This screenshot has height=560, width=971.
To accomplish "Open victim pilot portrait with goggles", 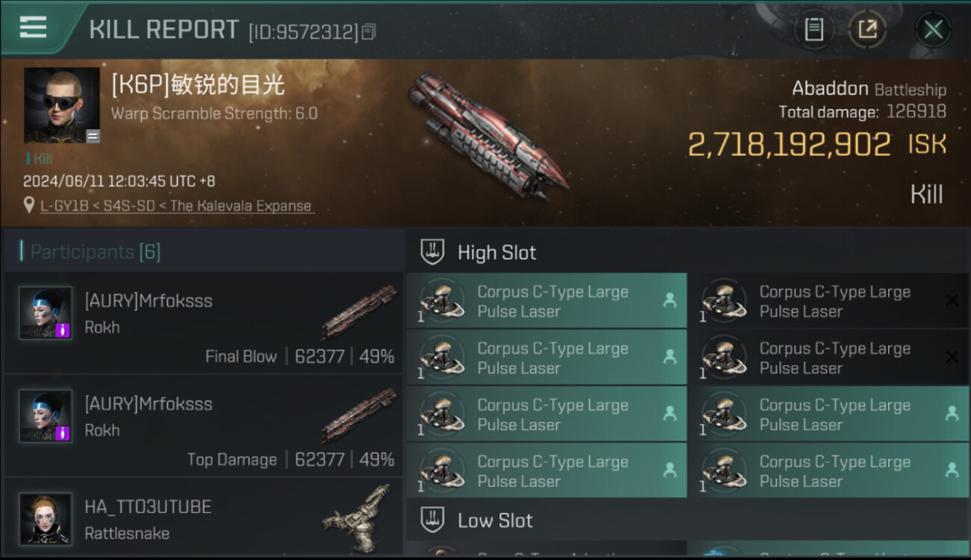I will [61, 105].
